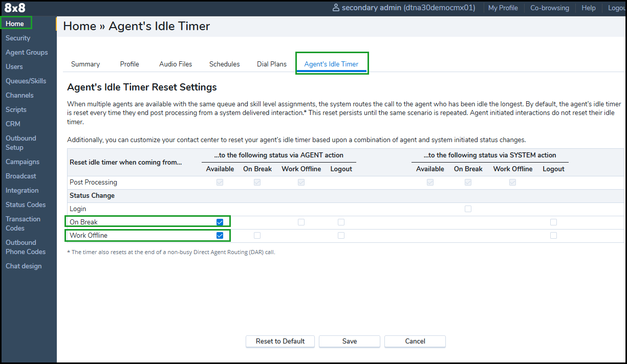Uncheck the Available checkbox for On Break row

pyautogui.click(x=220, y=222)
